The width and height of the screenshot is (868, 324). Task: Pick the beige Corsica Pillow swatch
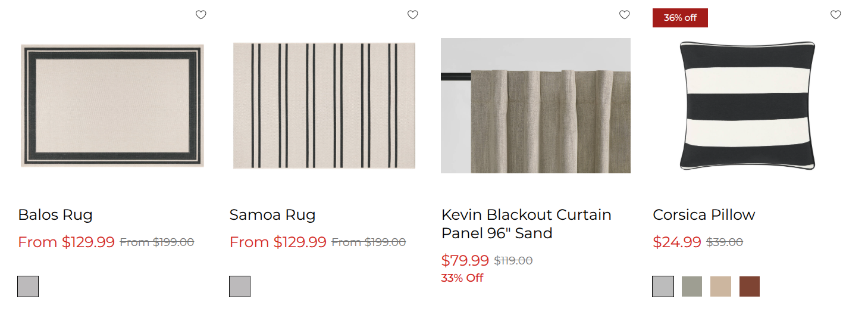(x=720, y=286)
